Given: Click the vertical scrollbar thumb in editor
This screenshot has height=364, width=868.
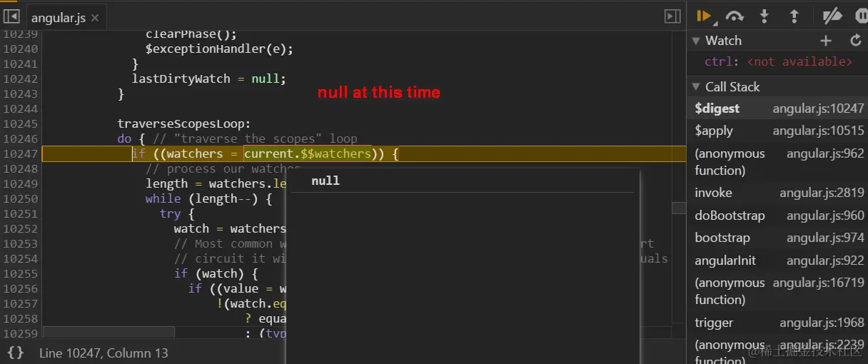Looking at the screenshot, I should 679,208.
